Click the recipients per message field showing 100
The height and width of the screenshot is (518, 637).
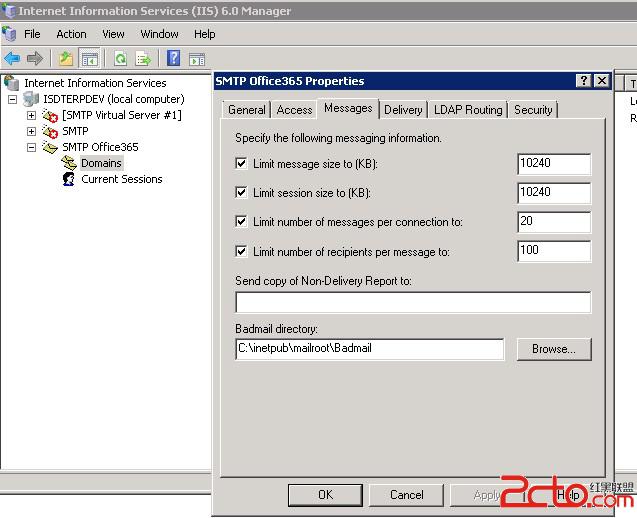point(554,251)
